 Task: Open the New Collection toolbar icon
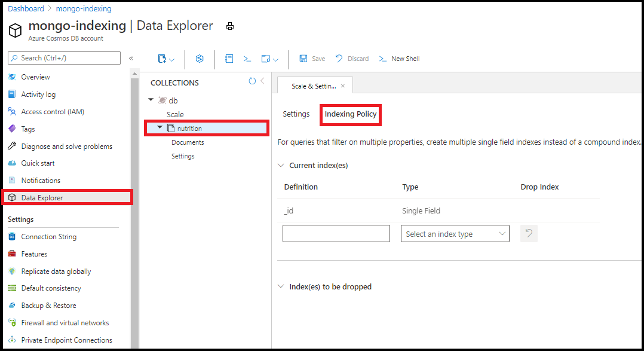pyautogui.click(x=161, y=59)
